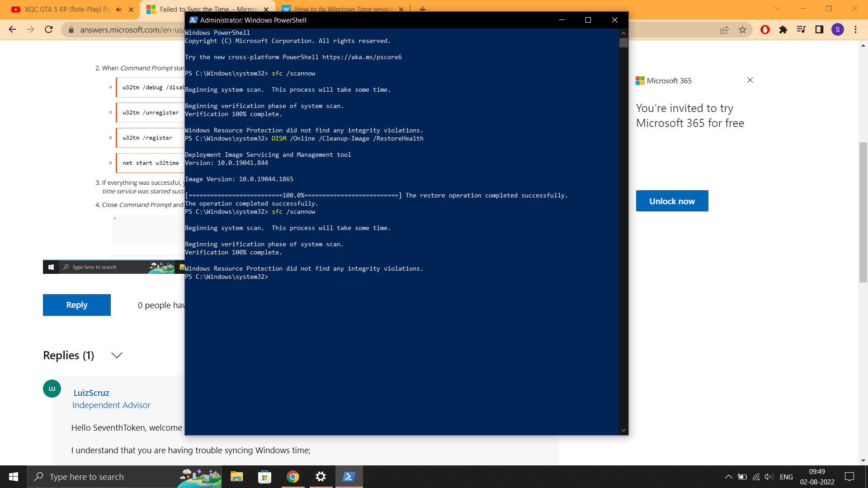
Task: Open File Explorer from taskbar
Action: click(237, 477)
